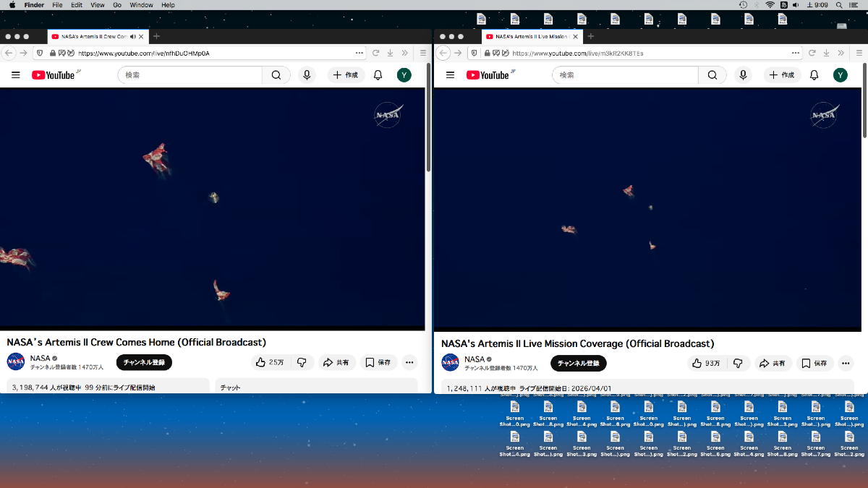Click tracking protection shield in left address bar

pos(40,53)
